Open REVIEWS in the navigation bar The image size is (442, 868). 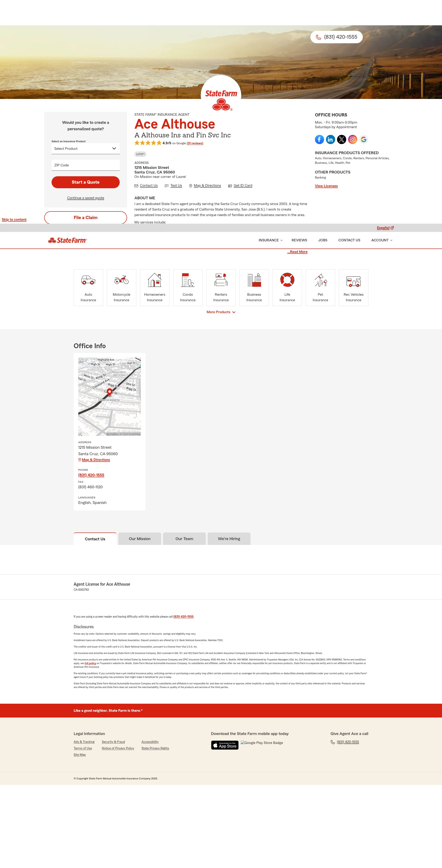click(x=300, y=240)
